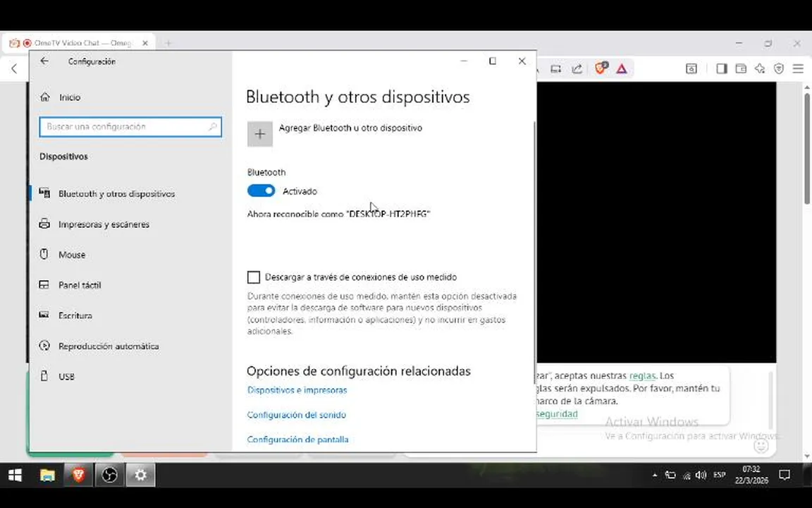This screenshot has width=812, height=508.
Task: Go back in Brave browser
Action: [x=14, y=68]
